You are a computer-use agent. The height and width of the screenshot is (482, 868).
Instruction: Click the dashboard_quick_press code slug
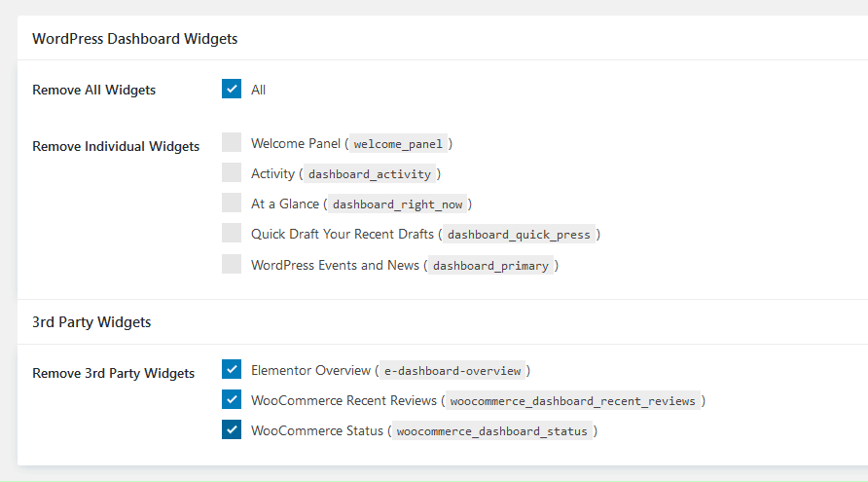(520, 235)
